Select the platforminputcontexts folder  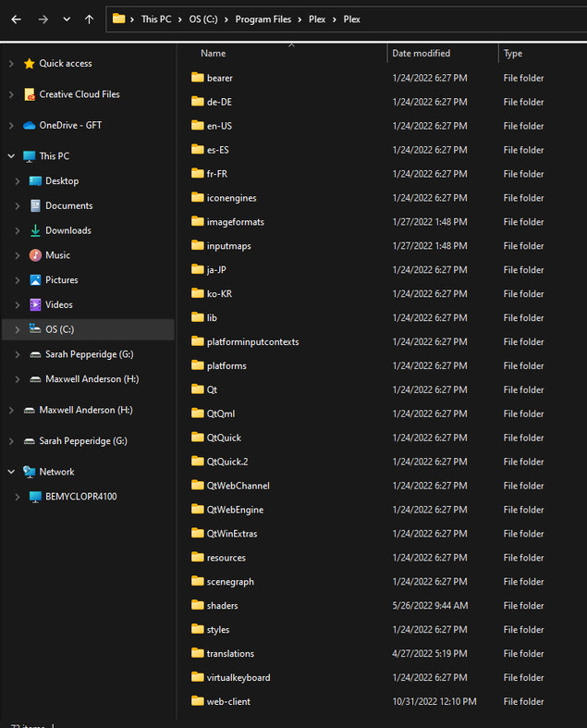[253, 342]
